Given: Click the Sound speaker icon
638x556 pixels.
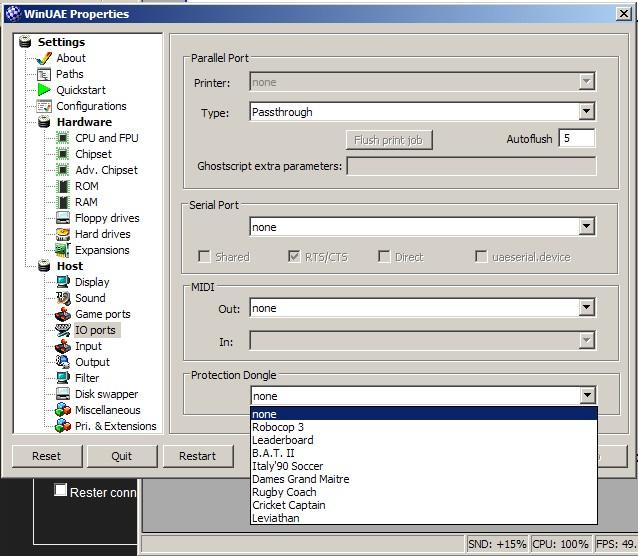Looking at the screenshot, I should pos(63,298).
